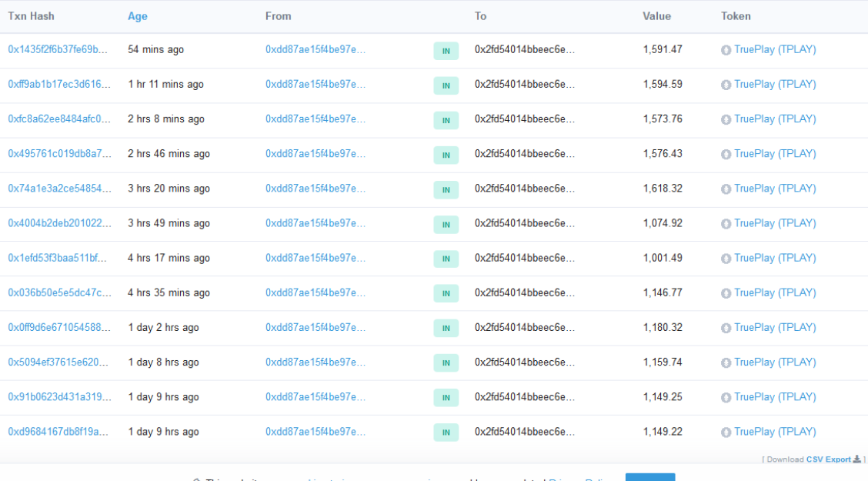The width and height of the screenshot is (868, 481).
Task: Open From address in the 3 hrs 20 mins row
Action: (315, 189)
